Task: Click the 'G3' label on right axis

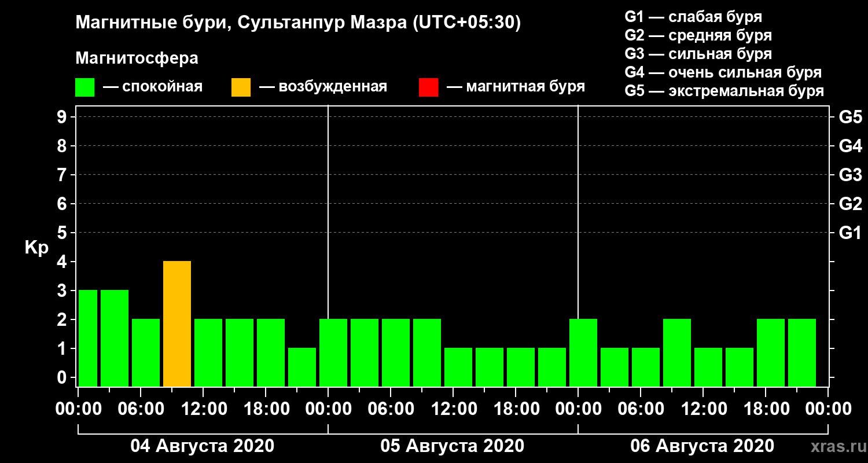Action: click(x=851, y=175)
